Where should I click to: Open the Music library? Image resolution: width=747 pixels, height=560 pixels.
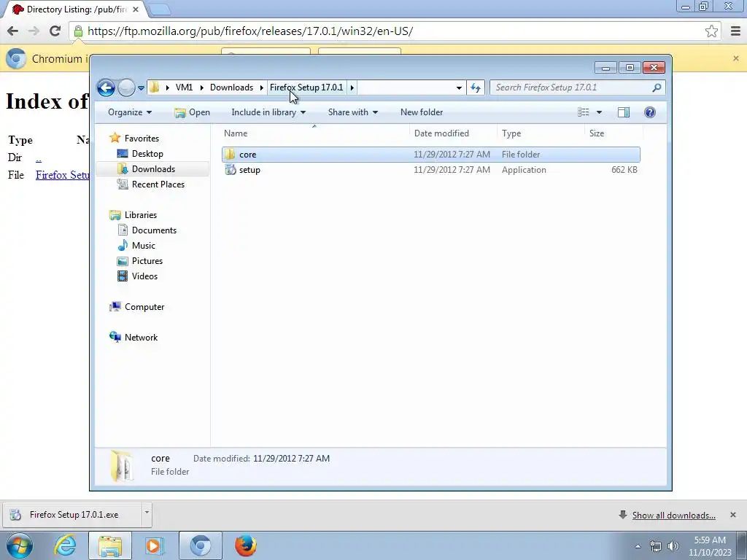tap(144, 246)
